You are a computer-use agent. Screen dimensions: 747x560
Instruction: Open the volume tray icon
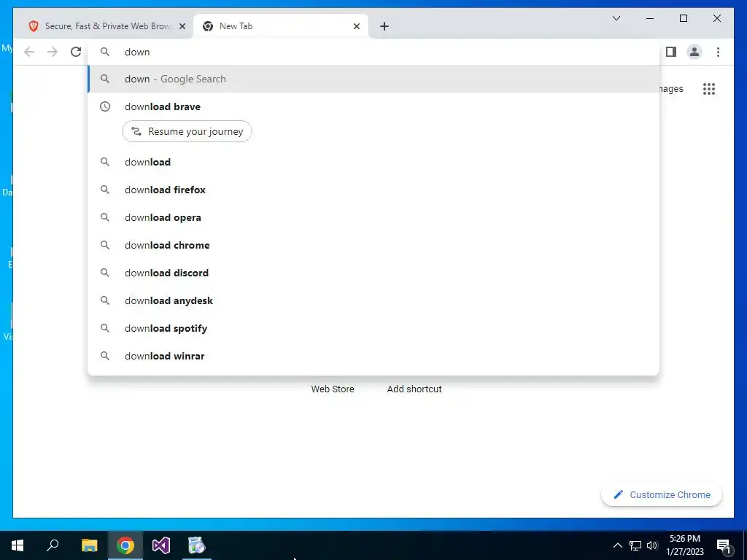point(652,545)
